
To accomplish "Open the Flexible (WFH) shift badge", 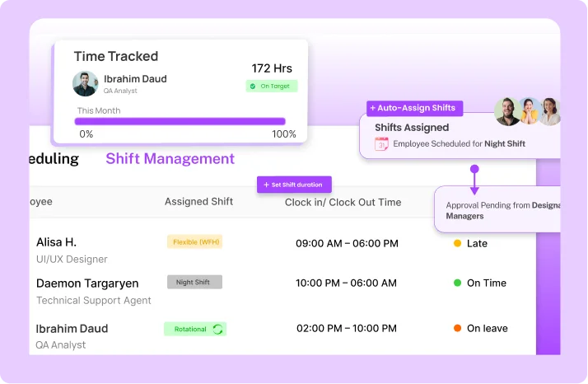I will click(x=194, y=241).
